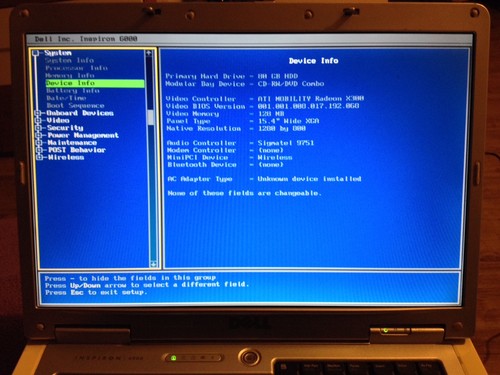Click the ATI MOBILITY Radeon value

pos(311,99)
